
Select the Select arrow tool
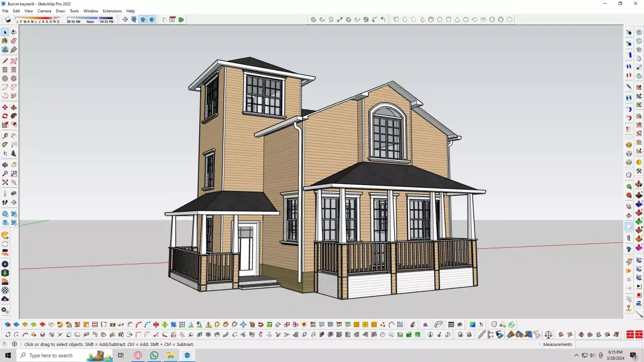coord(5,32)
